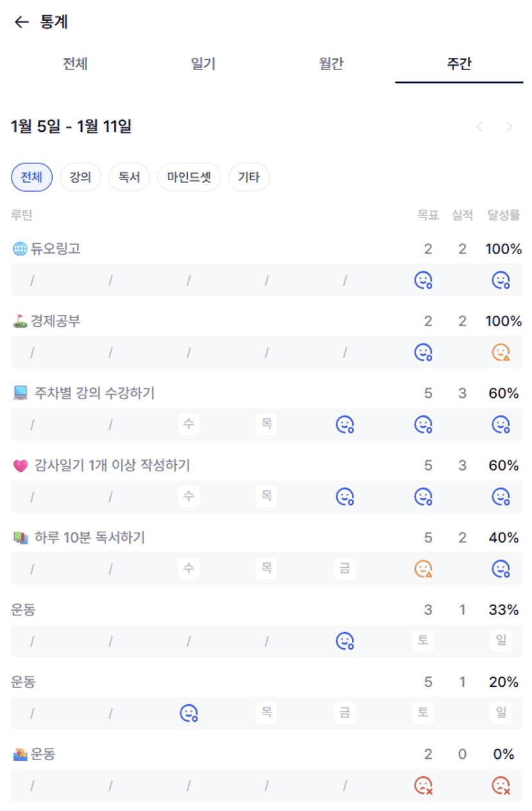
Task: Click the 금 day box in 하루 10분 독서하기 row
Action: click(x=345, y=568)
